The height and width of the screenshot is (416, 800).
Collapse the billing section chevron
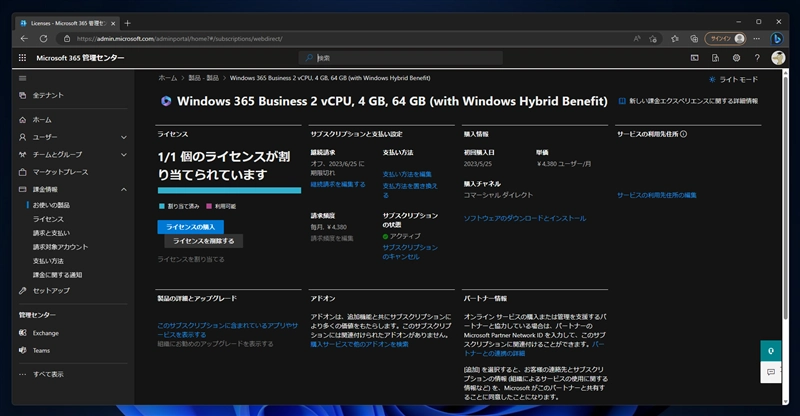coord(123,189)
